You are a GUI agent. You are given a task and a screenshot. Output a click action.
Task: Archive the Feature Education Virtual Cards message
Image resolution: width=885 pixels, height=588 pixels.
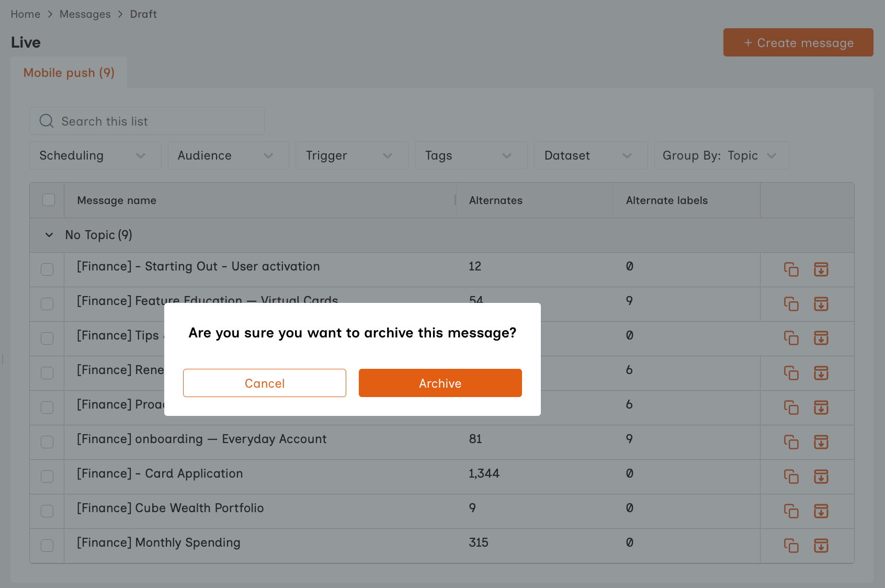(821, 304)
